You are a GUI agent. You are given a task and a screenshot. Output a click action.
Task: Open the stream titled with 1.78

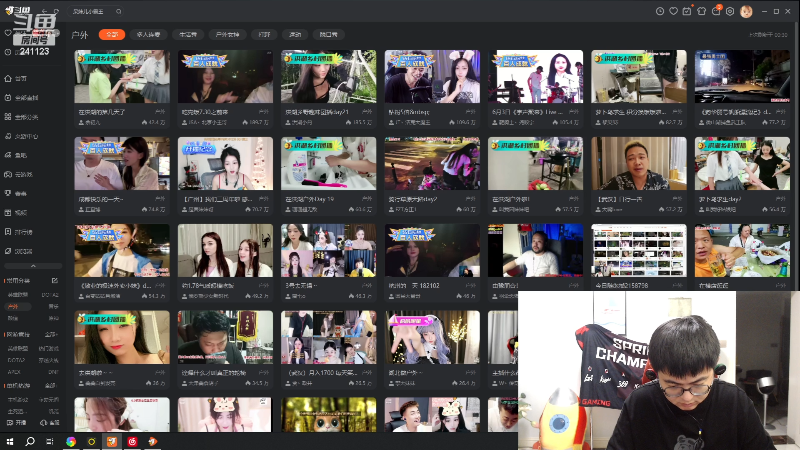tap(225, 262)
